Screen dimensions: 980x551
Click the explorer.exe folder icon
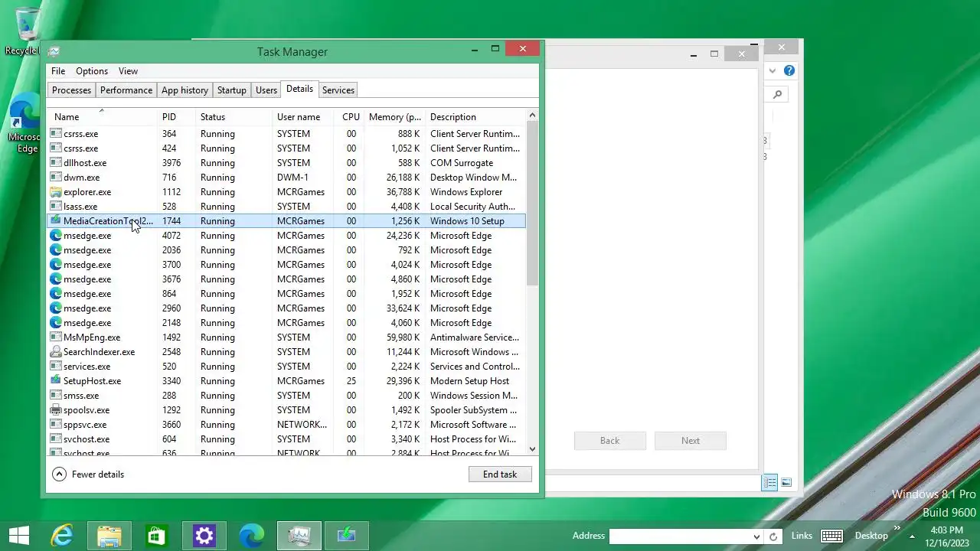click(x=55, y=192)
